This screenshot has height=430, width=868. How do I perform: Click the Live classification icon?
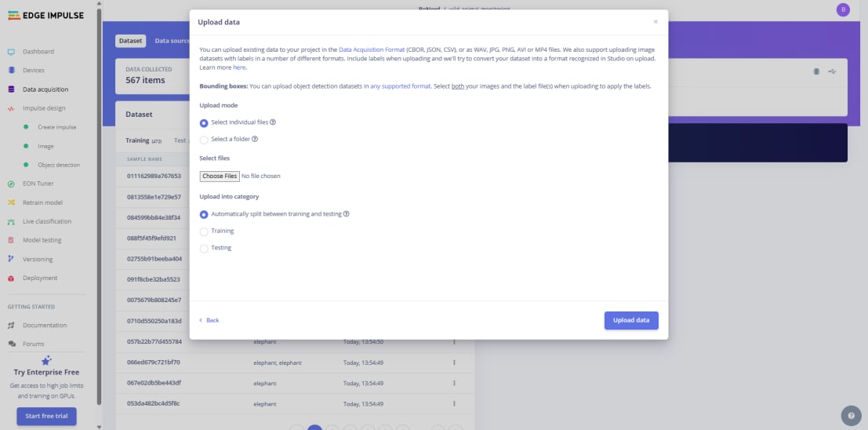pyautogui.click(x=11, y=221)
